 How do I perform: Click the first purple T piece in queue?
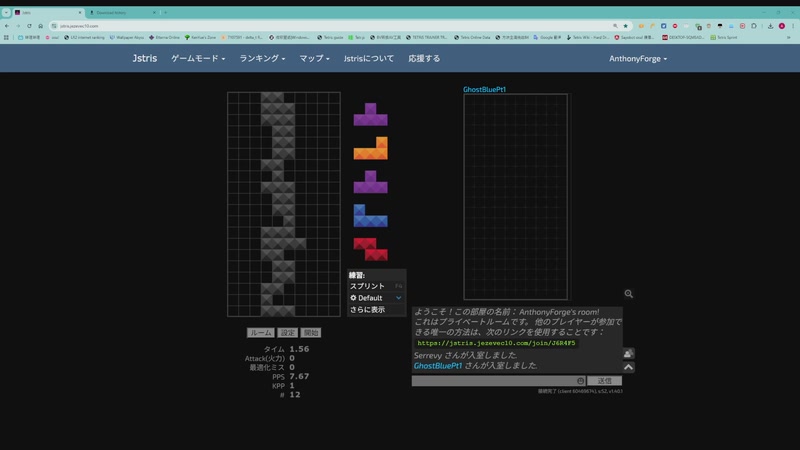(370, 114)
